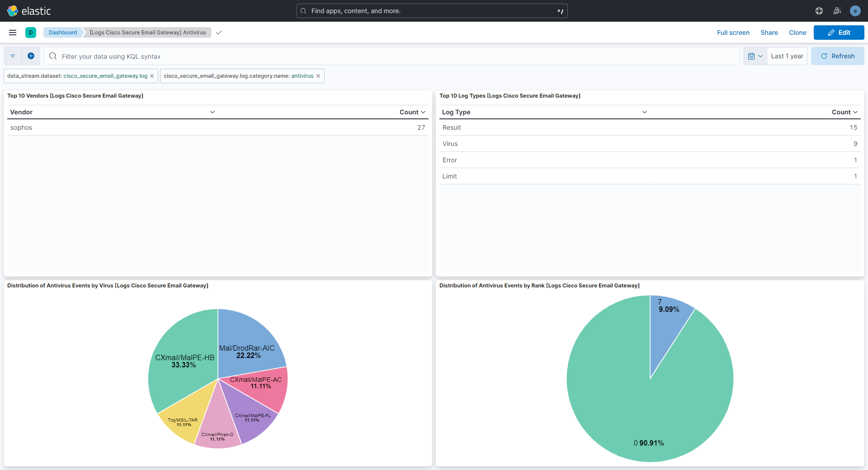The height and width of the screenshot is (470, 868).
Task: Remove the antivirus category filter pill
Action: point(318,76)
